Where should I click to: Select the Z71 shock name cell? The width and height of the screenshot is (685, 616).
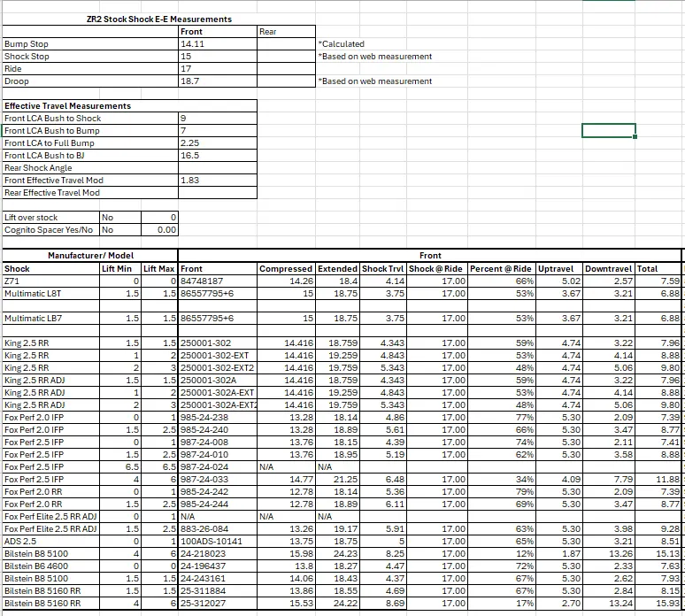(x=50, y=281)
